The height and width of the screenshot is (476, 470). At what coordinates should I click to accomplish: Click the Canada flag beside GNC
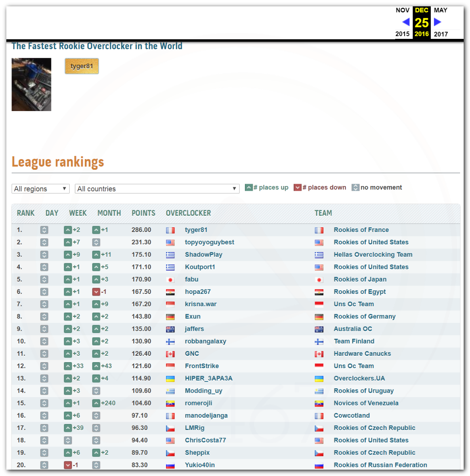coord(170,354)
